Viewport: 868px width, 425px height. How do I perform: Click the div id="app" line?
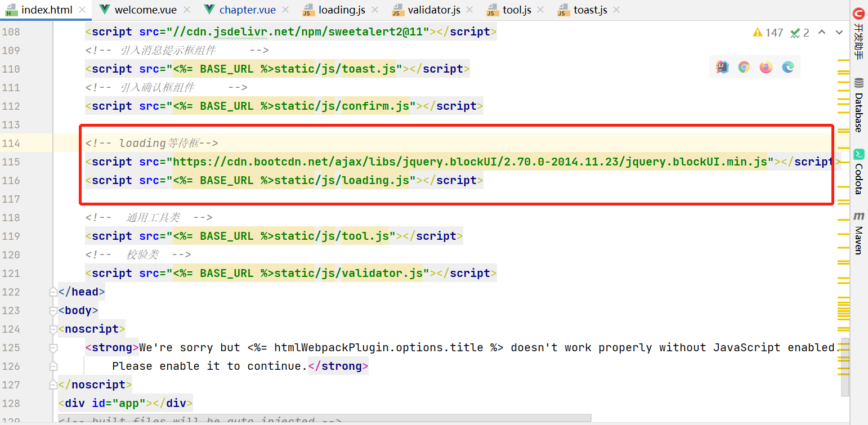125,403
